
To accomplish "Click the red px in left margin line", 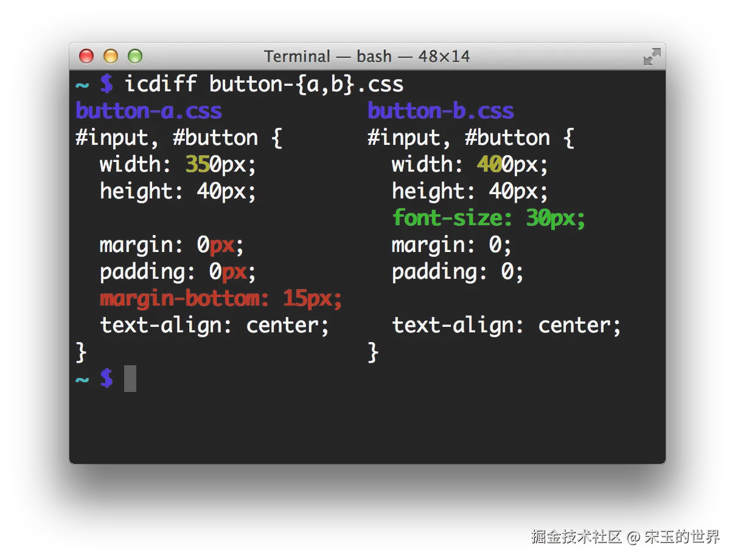I will 222,246.
